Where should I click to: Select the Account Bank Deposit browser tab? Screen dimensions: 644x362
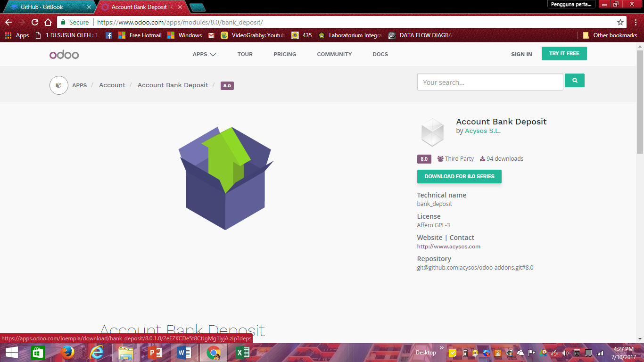pyautogui.click(x=141, y=7)
